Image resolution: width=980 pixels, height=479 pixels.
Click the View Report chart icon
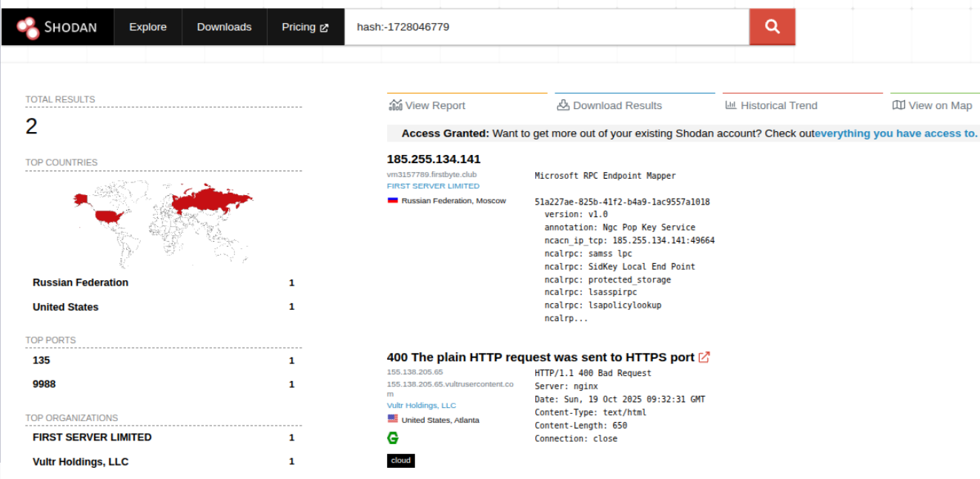[395, 105]
